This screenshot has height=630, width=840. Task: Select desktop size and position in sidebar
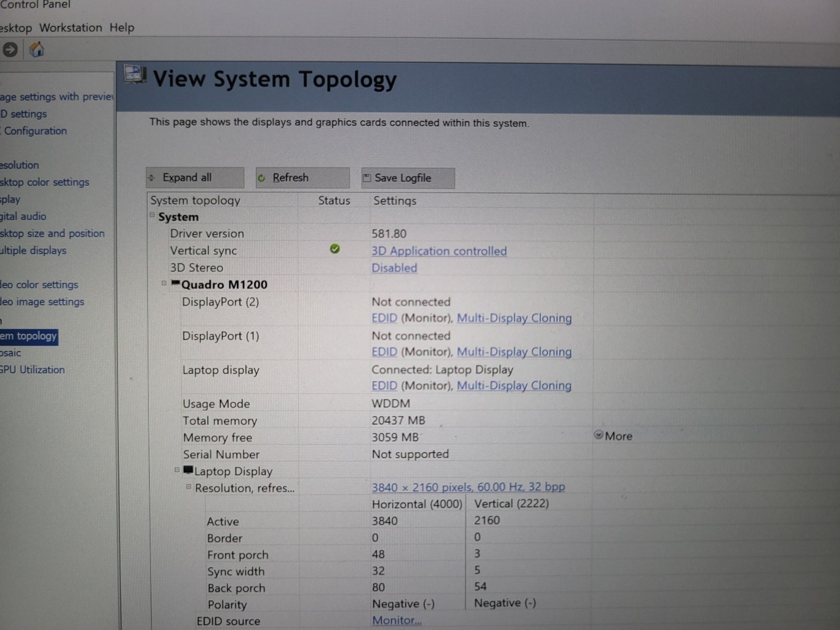coord(52,233)
